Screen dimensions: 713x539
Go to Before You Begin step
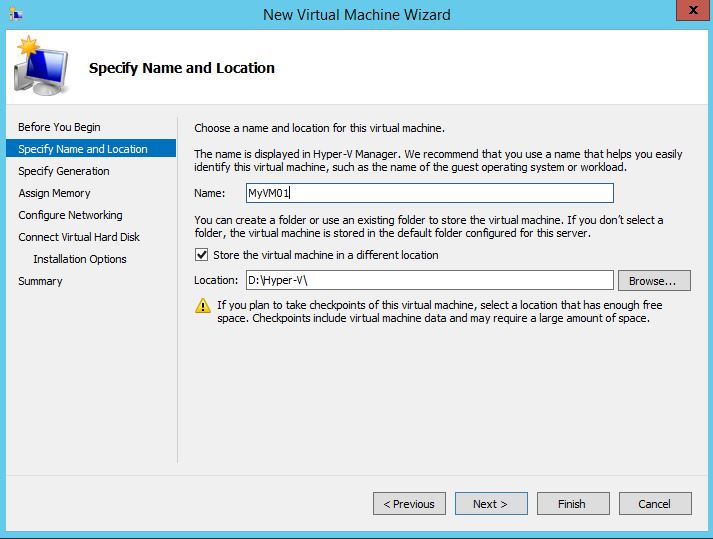[x=59, y=127]
